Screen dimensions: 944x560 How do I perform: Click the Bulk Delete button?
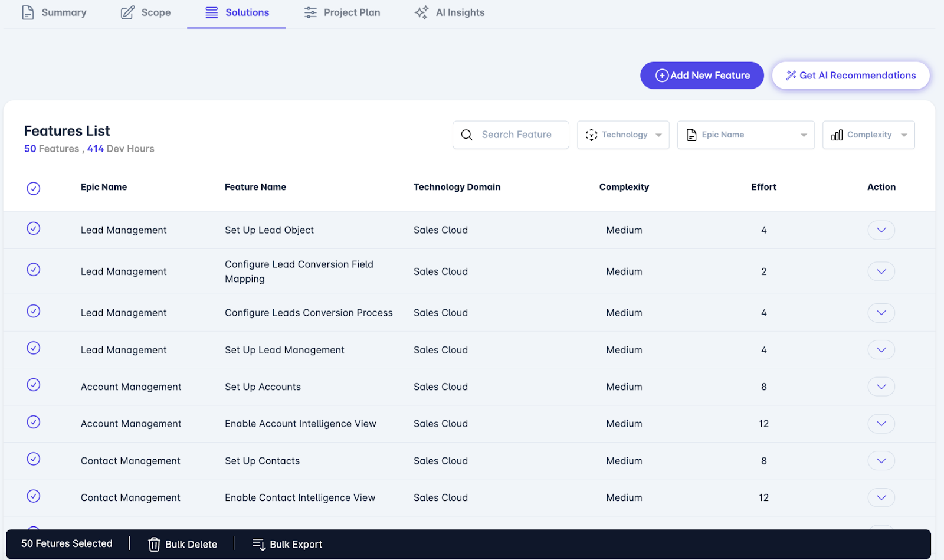coord(182,544)
